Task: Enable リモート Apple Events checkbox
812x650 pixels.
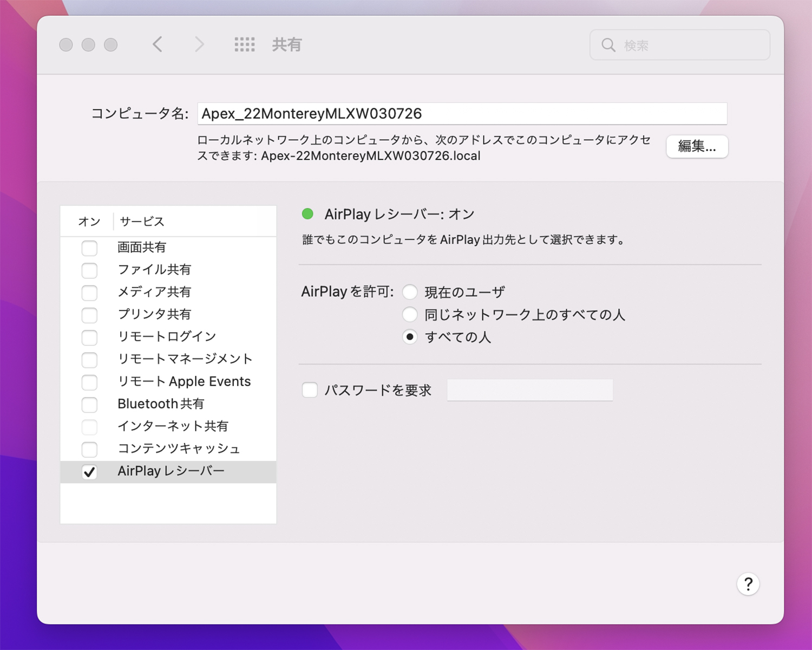Action: tap(89, 382)
